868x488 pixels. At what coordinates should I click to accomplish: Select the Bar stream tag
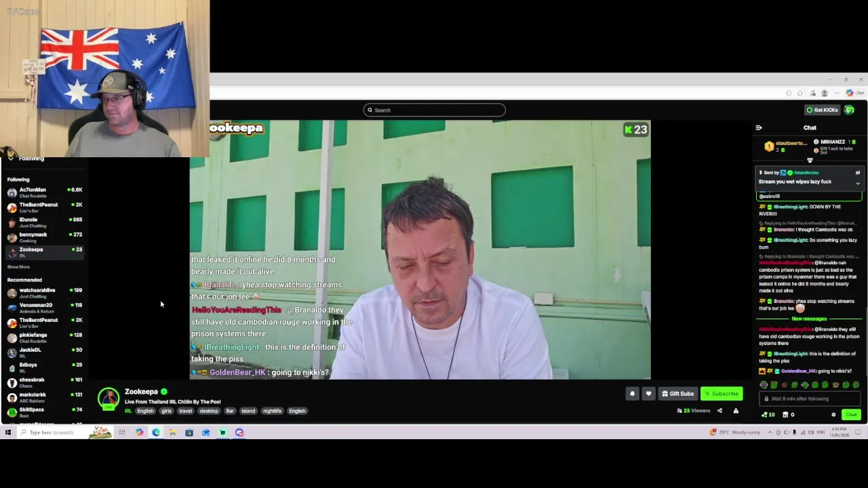(230, 411)
